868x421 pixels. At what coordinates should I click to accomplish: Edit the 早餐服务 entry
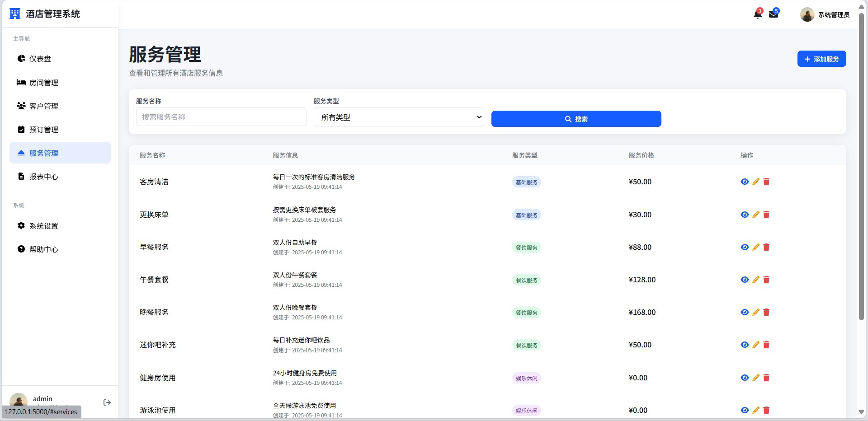pyautogui.click(x=755, y=247)
